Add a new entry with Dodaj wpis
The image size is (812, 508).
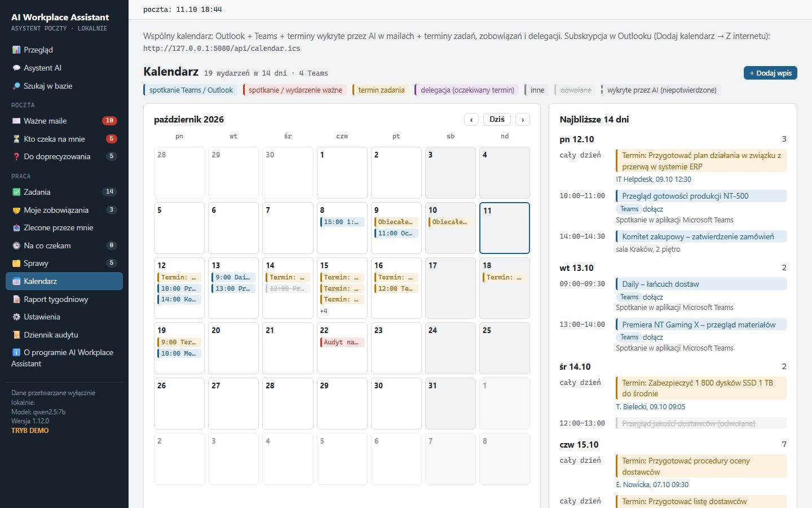coord(770,73)
